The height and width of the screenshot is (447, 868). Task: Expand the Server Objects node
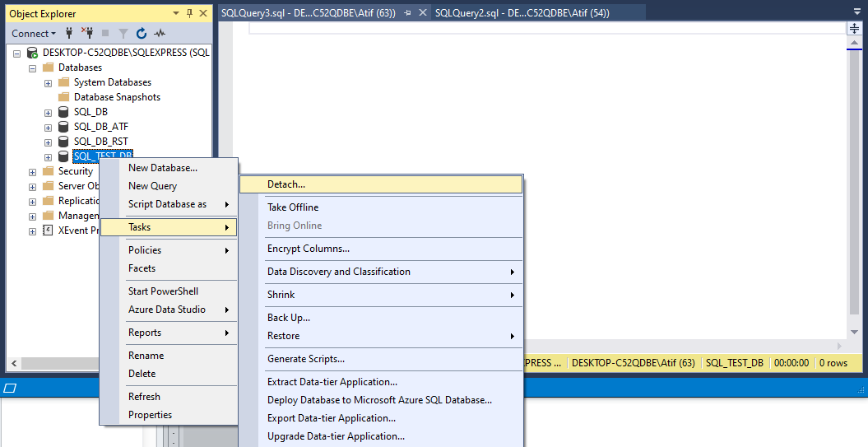(32, 187)
